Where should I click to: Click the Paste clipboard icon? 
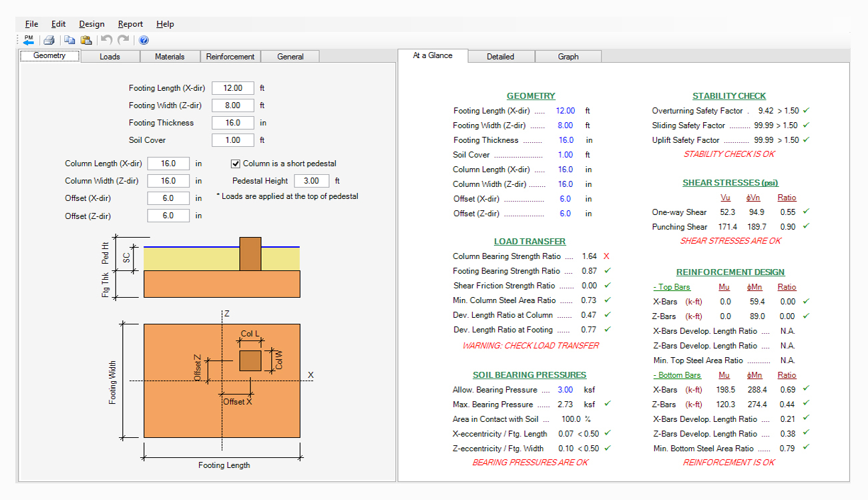tap(86, 40)
